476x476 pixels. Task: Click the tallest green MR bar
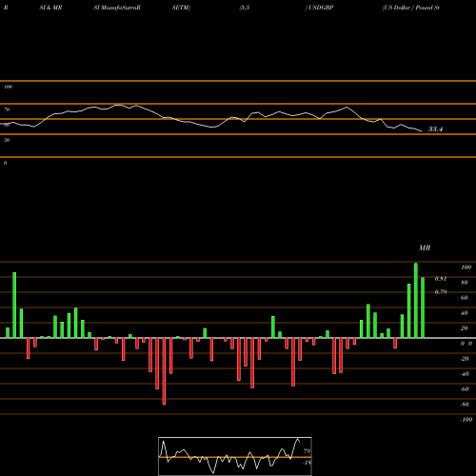[x=416, y=300]
